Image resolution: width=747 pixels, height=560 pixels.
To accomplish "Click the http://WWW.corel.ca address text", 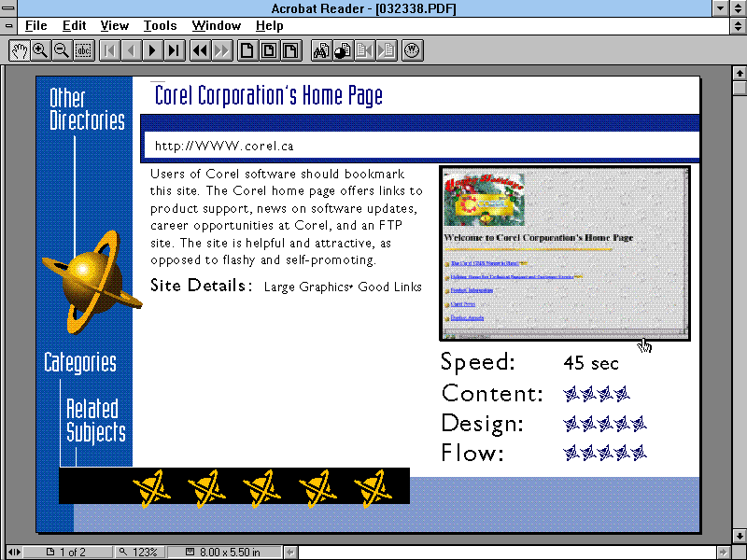I will 224,146.
